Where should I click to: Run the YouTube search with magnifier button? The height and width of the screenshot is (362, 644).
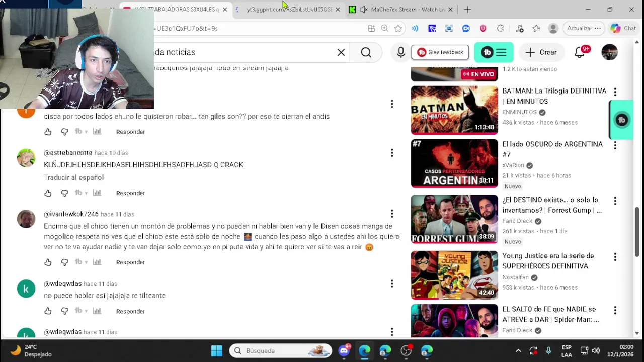366,52
